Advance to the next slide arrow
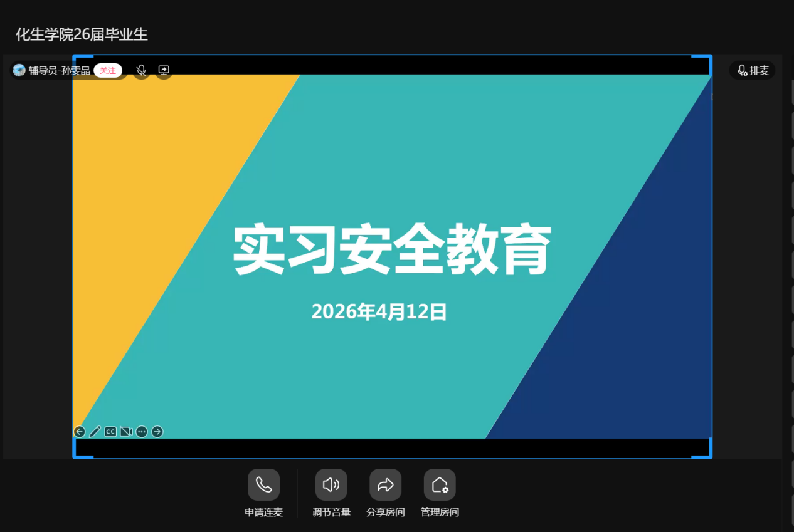This screenshot has width=794, height=532. point(157,431)
